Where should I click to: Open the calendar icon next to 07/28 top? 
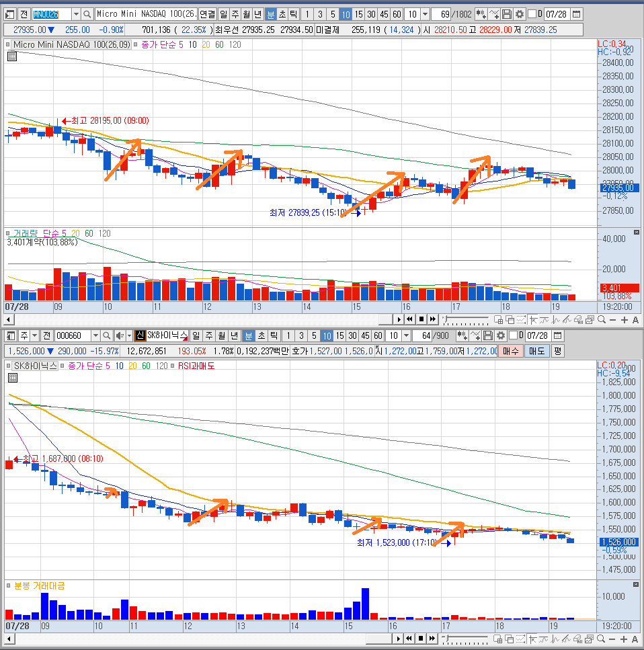click(576, 15)
